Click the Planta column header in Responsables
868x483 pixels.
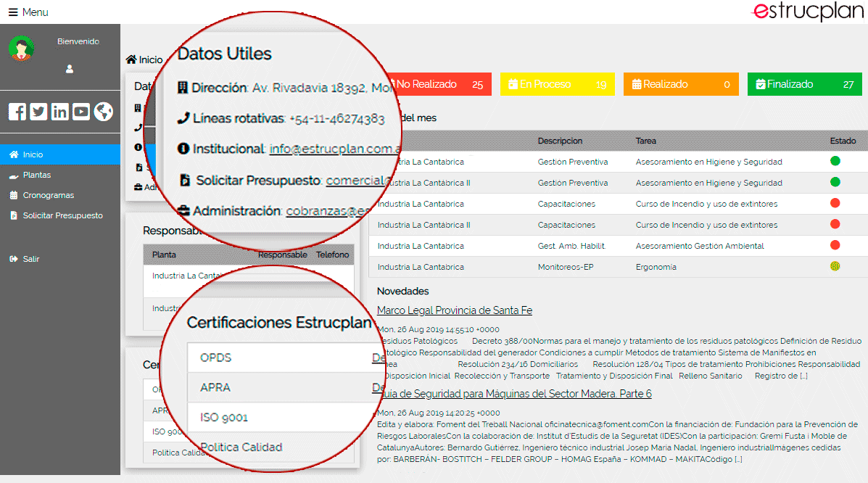pyautogui.click(x=164, y=255)
